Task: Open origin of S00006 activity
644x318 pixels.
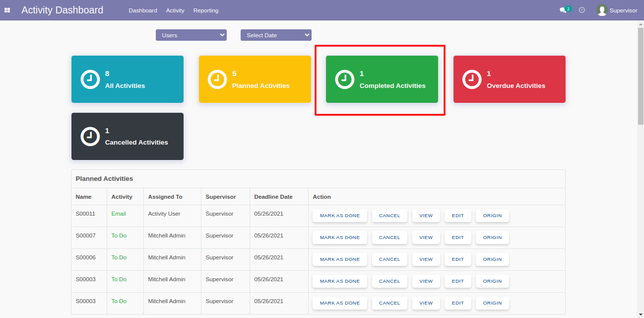Action: pos(492,259)
